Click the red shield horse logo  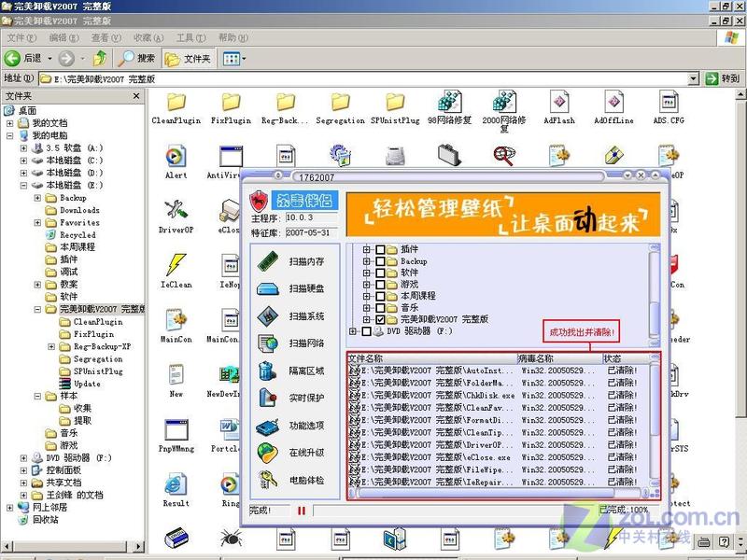coord(259,201)
